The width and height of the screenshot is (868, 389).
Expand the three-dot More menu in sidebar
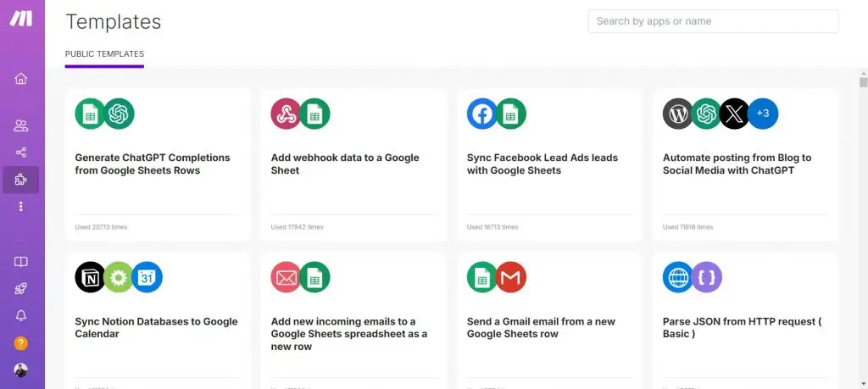tap(21, 207)
